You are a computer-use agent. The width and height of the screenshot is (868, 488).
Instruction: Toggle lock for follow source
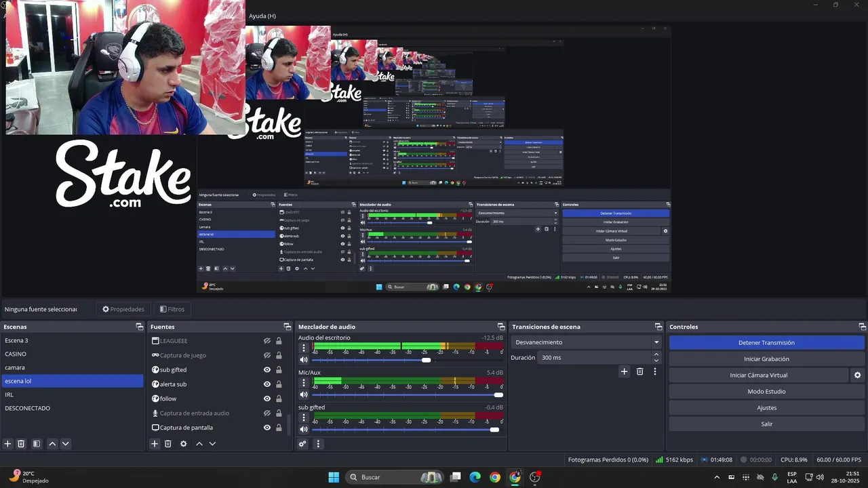click(279, 399)
